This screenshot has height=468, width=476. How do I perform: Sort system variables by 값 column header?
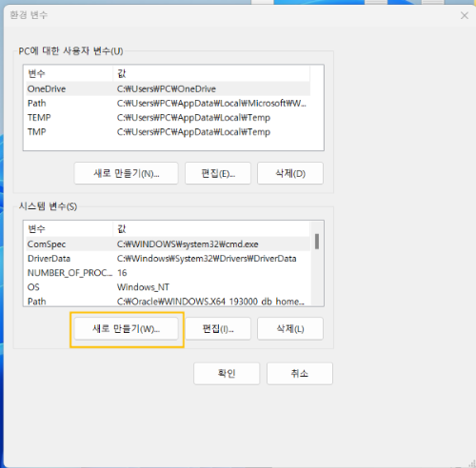(211, 229)
